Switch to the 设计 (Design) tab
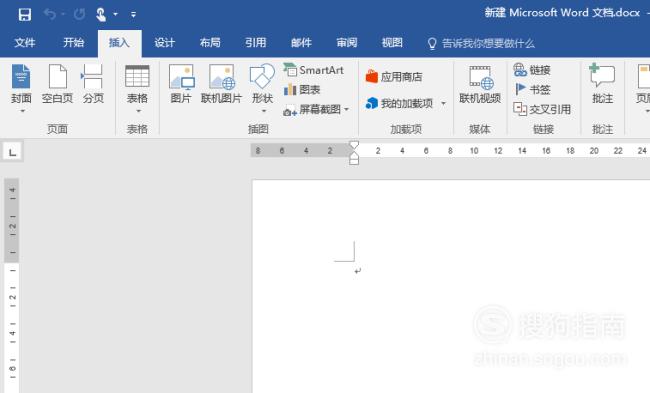Image resolution: width=650 pixels, height=393 pixels. 165,43
